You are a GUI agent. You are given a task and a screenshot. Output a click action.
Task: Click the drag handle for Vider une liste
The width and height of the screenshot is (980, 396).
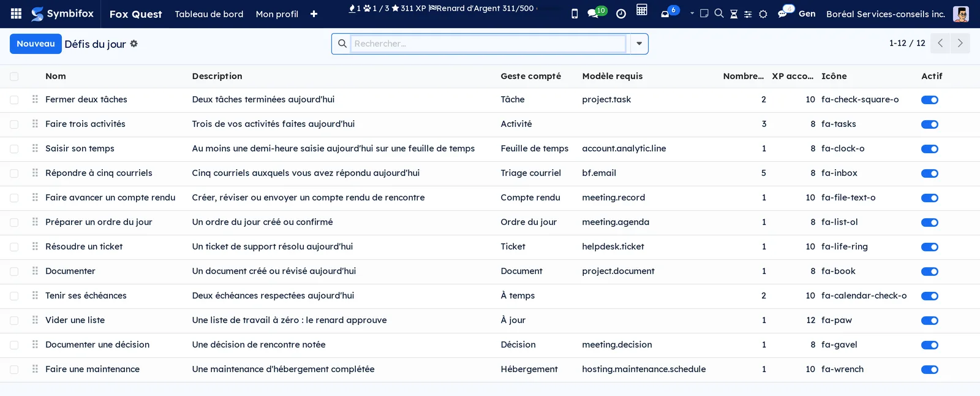coord(35,320)
